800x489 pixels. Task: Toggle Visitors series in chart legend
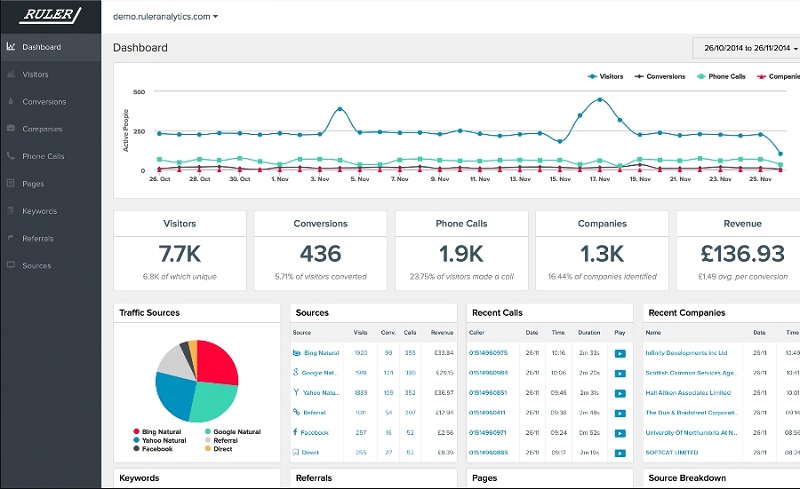[x=606, y=76]
